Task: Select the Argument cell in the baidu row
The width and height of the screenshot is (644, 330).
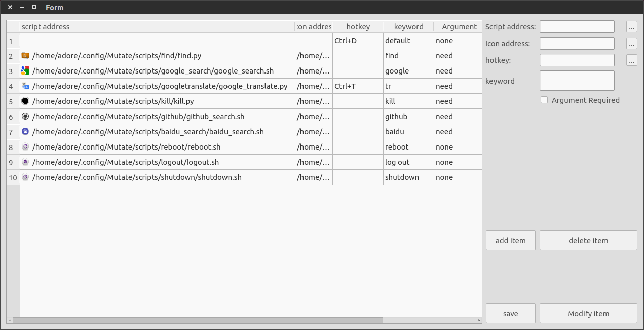Action: coord(458,132)
